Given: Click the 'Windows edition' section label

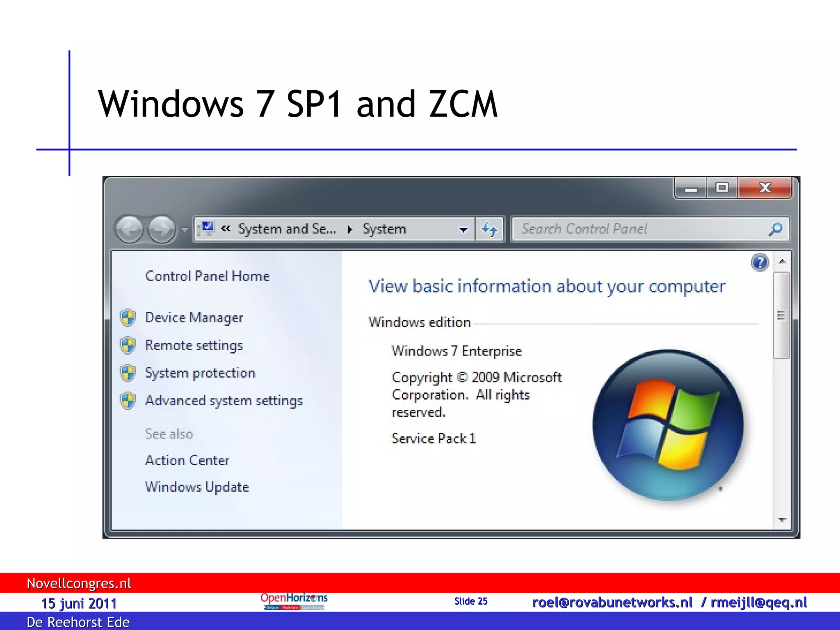Looking at the screenshot, I should (419, 322).
